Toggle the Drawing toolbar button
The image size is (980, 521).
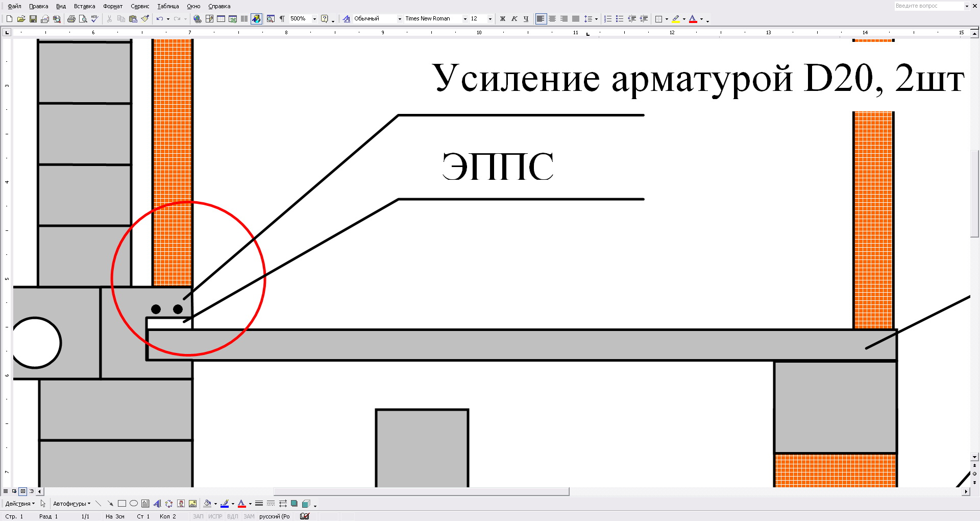coord(256,19)
